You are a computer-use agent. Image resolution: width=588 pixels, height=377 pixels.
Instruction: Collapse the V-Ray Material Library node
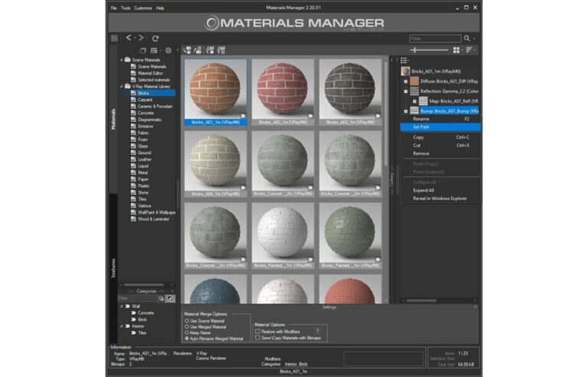point(122,87)
